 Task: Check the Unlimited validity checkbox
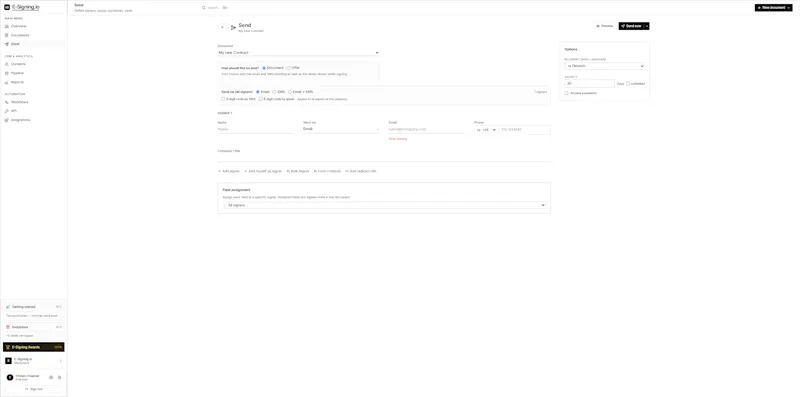pos(628,84)
